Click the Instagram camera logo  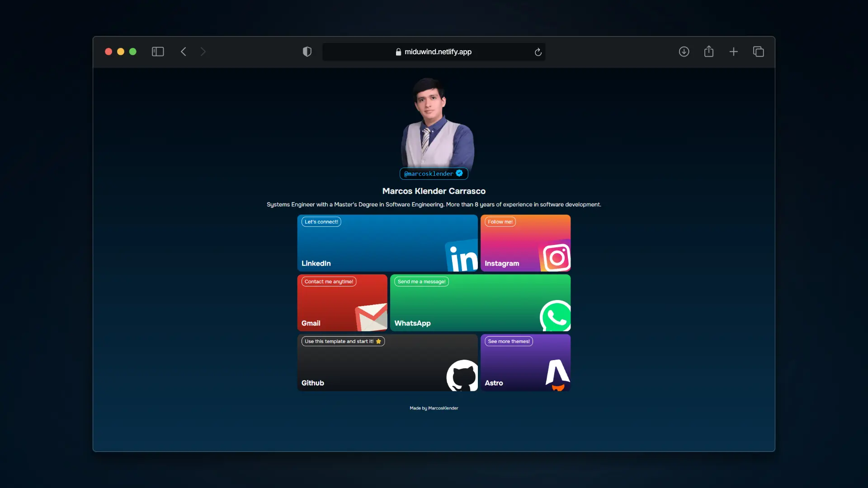click(556, 257)
